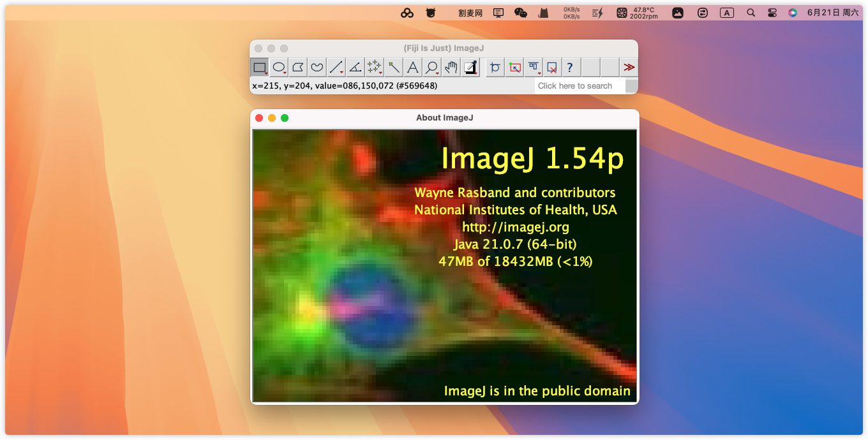Select the Polygon selection tool
868x440 pixels.
click(298, 67)
